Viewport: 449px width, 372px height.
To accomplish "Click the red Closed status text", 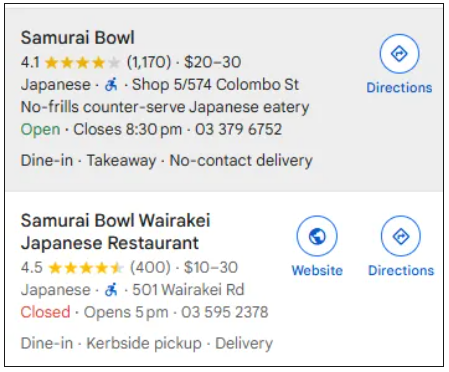I will click(45, 312).
